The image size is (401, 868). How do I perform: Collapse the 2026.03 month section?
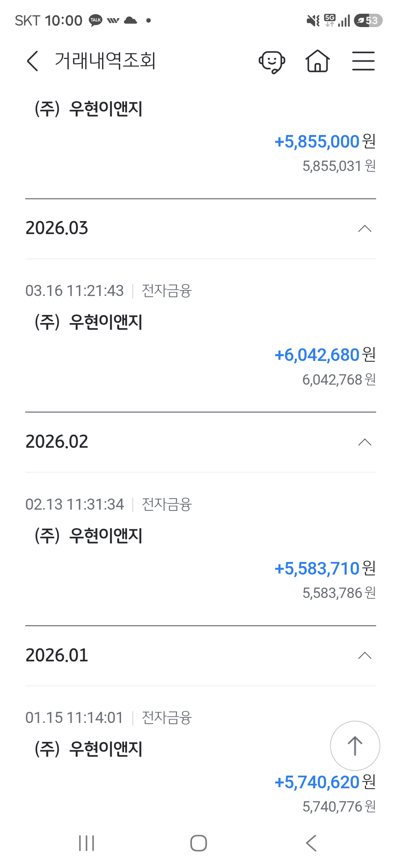pyautogui.click(x=365, y=228)
